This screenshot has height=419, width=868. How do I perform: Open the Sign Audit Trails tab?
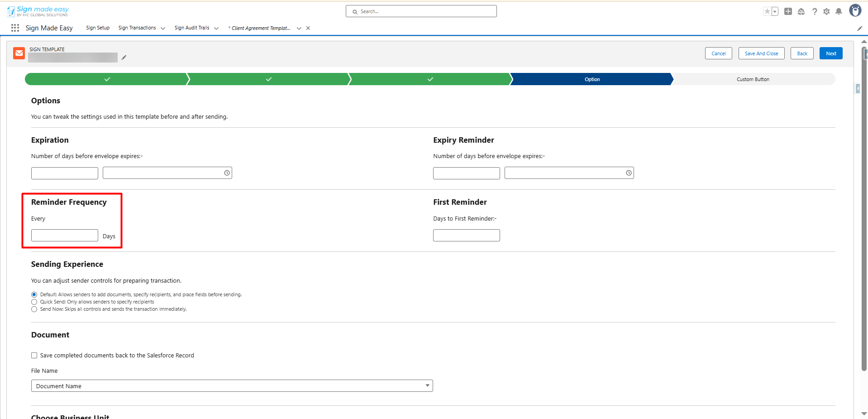192,28
